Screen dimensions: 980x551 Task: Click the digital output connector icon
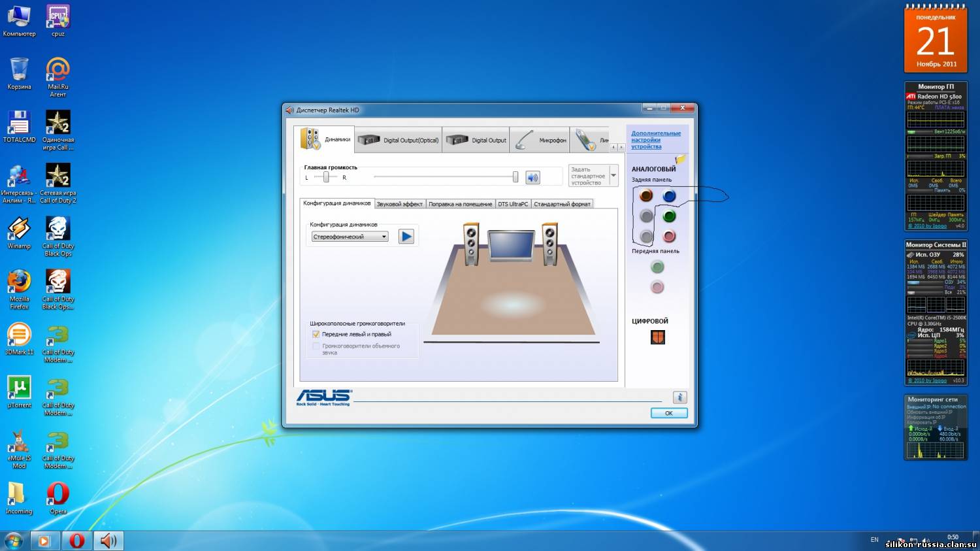coord(658,337)
